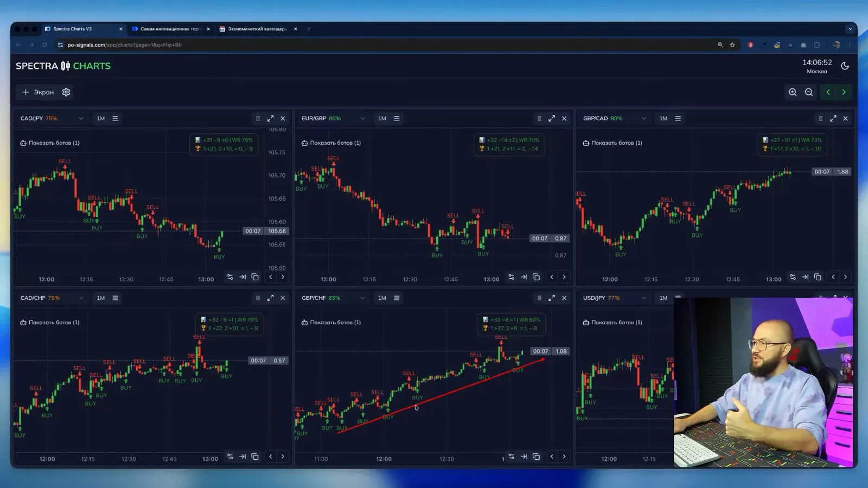Switch to the Экономический календарь browser tab

tap(258, 29)
